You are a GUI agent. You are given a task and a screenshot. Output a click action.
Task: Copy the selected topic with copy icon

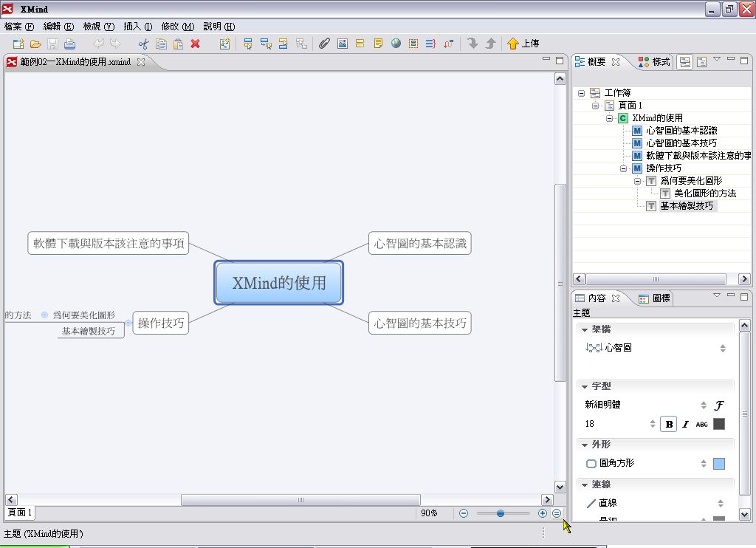coord(161,44)
